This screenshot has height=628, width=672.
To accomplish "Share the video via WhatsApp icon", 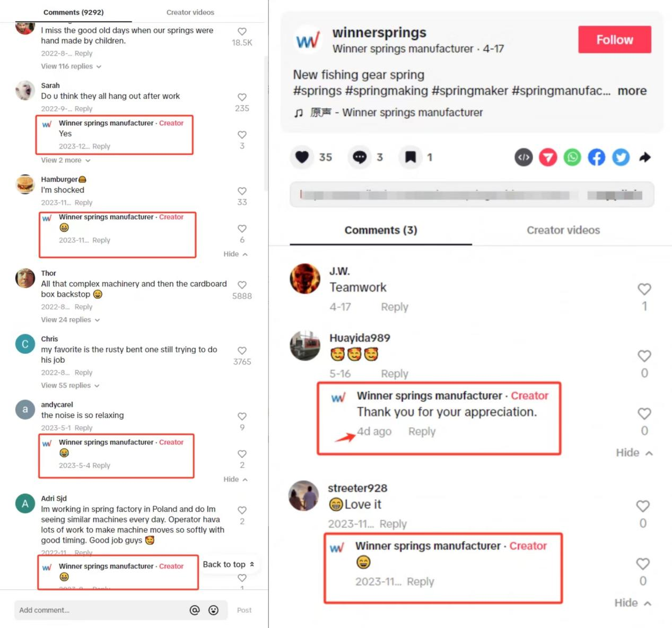I will tap(572, 157).
